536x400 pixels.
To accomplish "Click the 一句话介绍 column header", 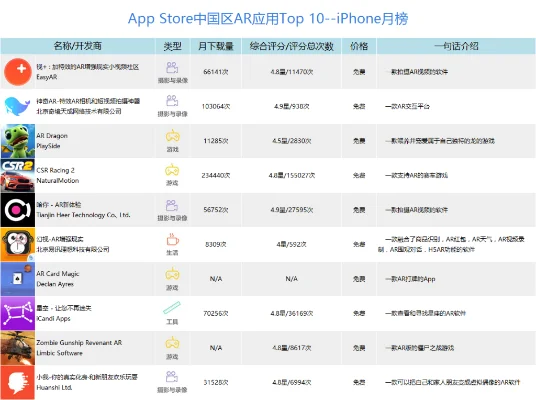I will [x=456, y=46].
